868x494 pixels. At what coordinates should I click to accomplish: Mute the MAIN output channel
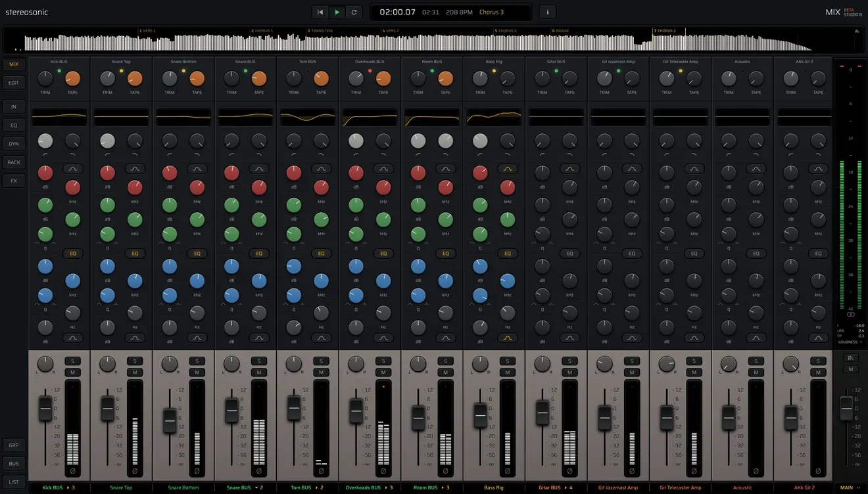[x=851, y=369]
